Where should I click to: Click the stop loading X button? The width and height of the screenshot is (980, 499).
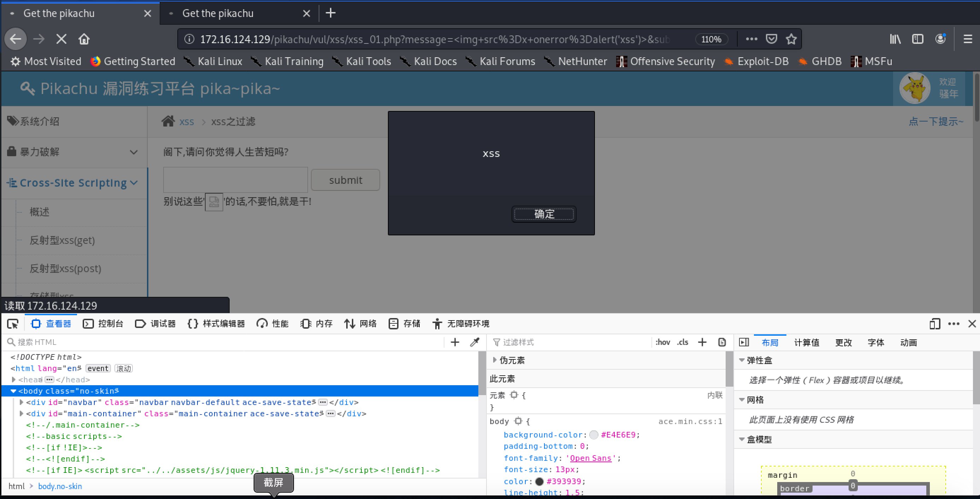61,39
